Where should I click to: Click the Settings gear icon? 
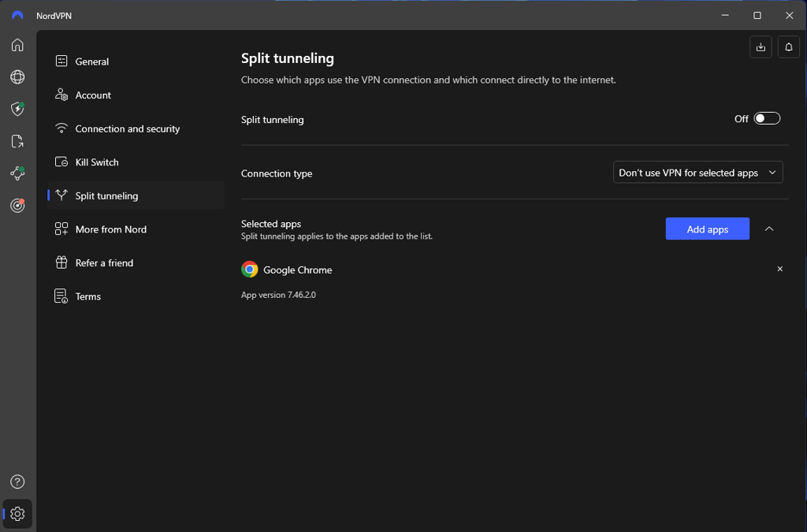tap(17, 513)
